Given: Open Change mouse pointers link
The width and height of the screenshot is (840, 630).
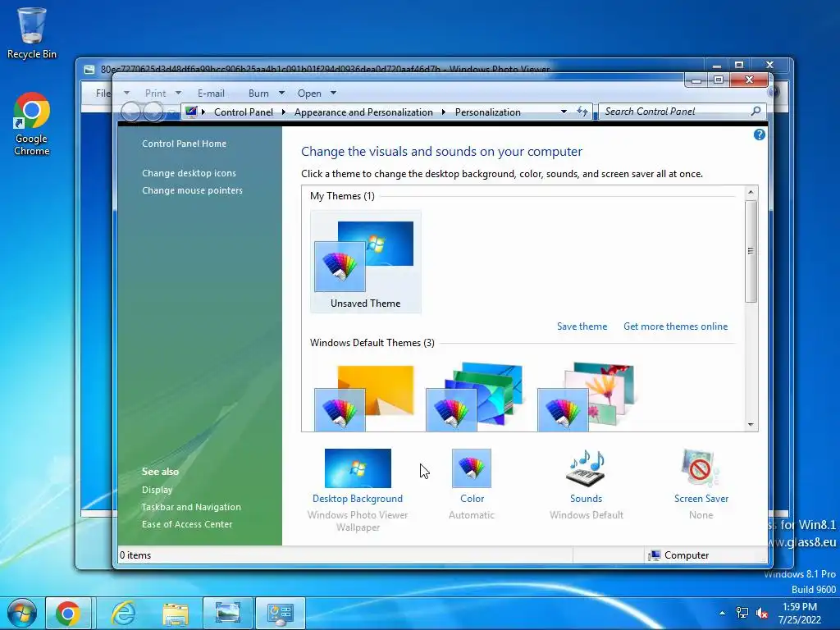Looking at the screenshot, I should tap(192, 190).
